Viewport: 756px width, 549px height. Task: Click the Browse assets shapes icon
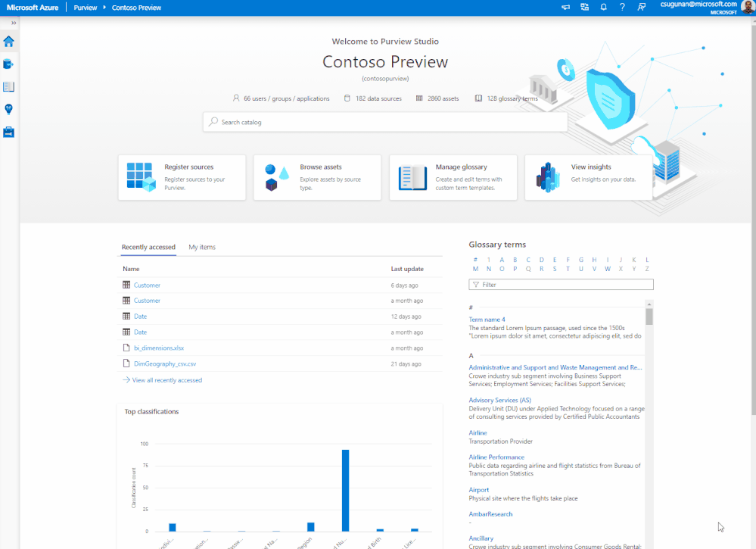click(277, 177)
